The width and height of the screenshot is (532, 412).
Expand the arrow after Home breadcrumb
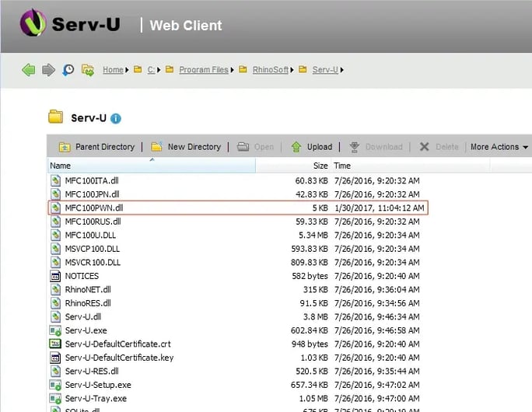coord(128,70)
